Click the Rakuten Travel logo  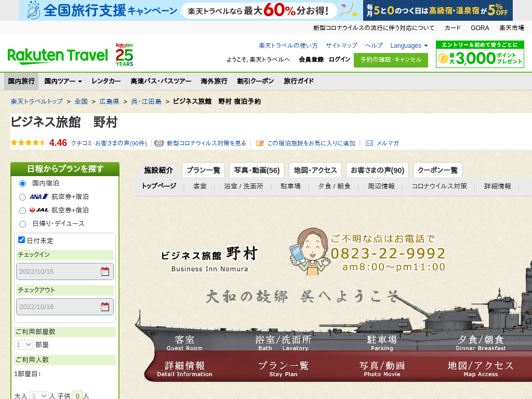click(x=58, y=56)
